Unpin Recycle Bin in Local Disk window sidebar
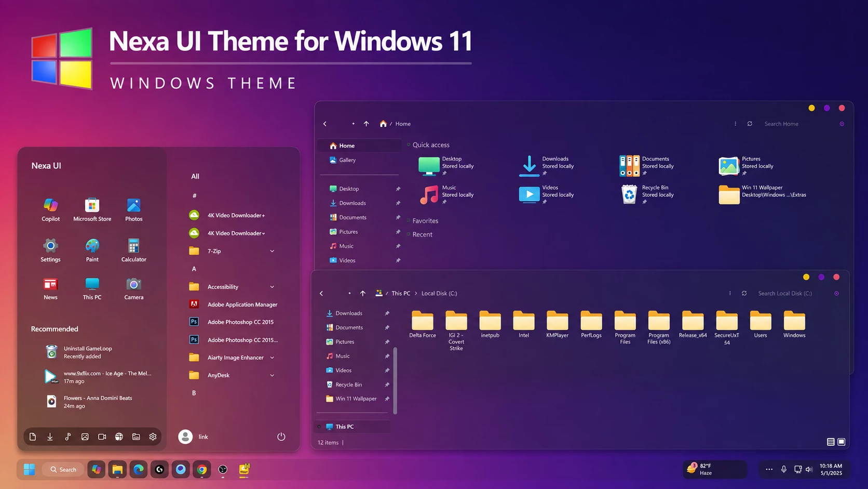868x489 pixels. [387, 385]
